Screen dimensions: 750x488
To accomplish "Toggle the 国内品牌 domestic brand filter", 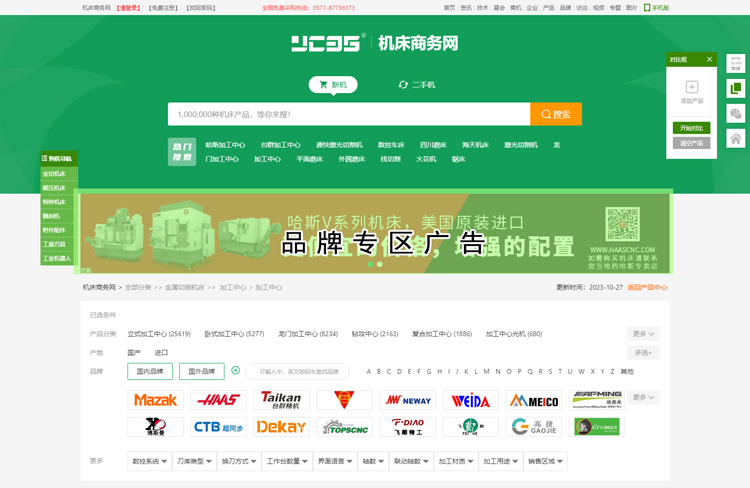I will click(150, 371).
